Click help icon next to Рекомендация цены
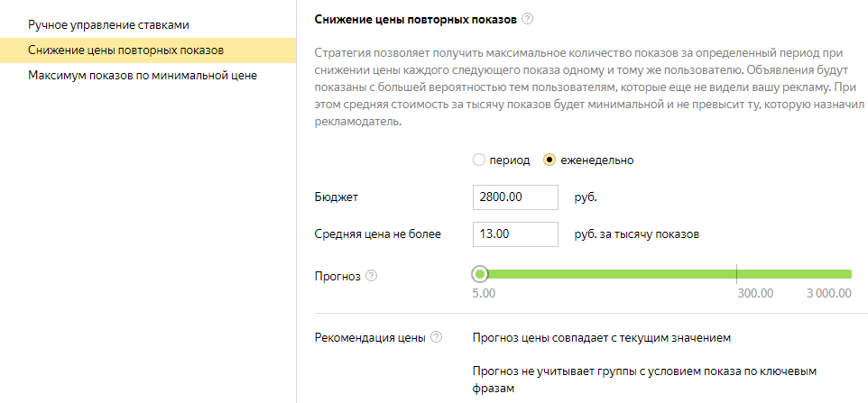Image resolution: width=868 pixels, height=403 pixels. pos(436,336)
